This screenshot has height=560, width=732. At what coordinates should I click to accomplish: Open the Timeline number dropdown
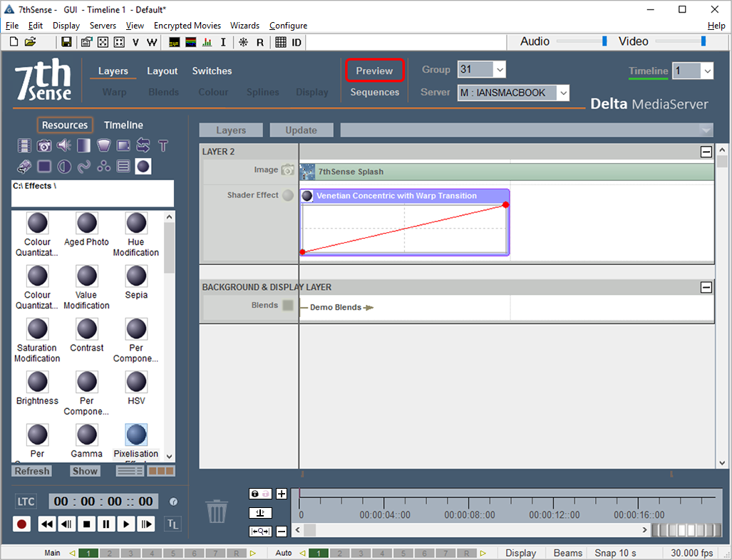pos(707,71)
